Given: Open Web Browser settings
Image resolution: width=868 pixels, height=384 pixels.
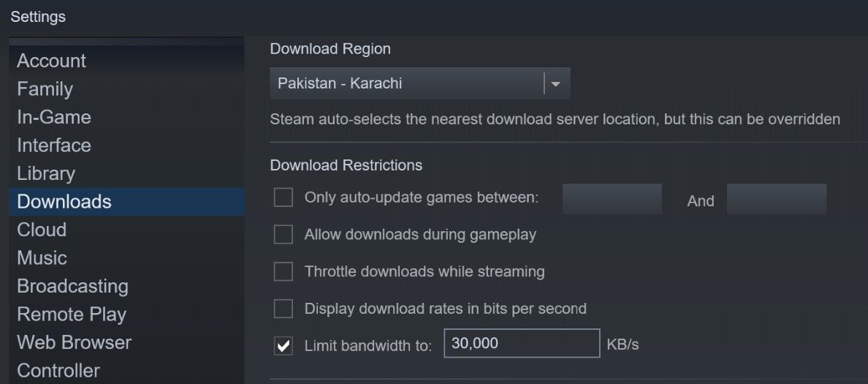Looking at the screenshot, I should [74, 342].
